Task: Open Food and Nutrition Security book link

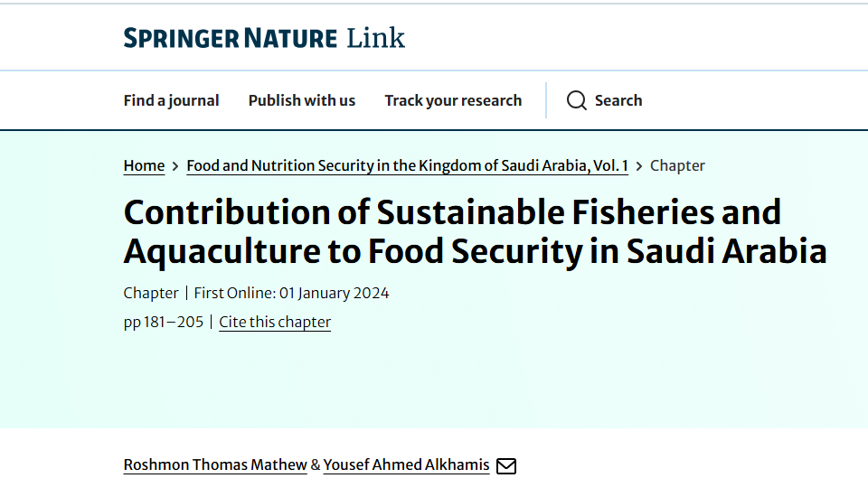Action: (x=407, y=165)
